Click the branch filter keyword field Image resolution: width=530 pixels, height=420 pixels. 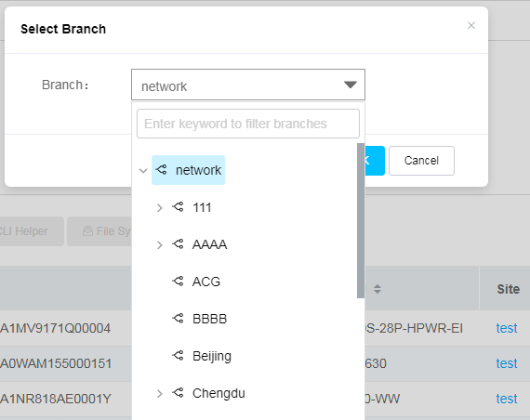(248, 124)
